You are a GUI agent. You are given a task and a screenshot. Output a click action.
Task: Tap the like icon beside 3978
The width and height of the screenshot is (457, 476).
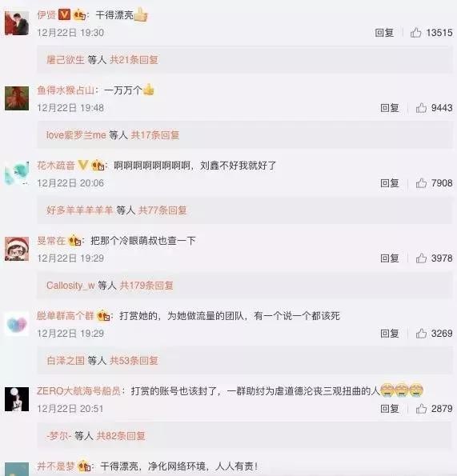pos(421,258)
